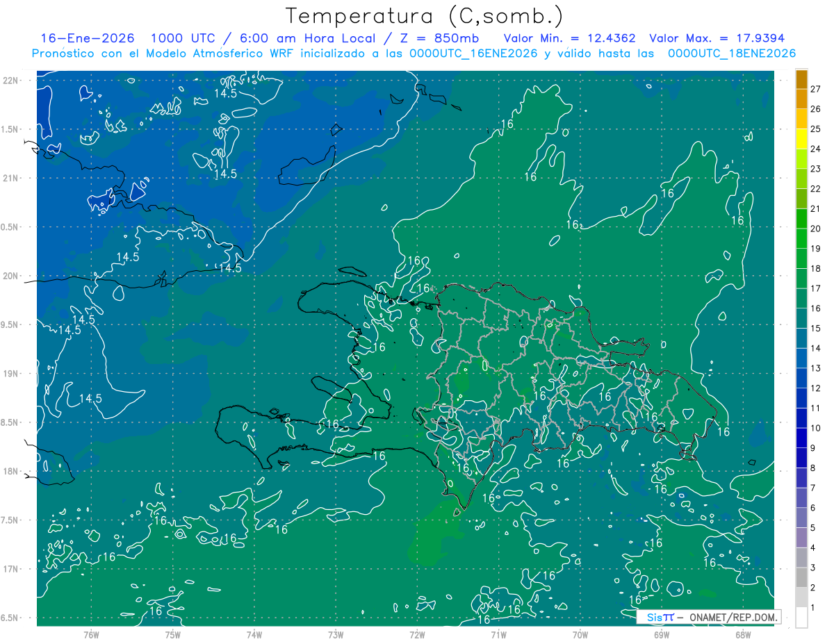834x644 pixels.
Task: Pick the white colorbar band below 1
Action: click(x=801, y=618)
